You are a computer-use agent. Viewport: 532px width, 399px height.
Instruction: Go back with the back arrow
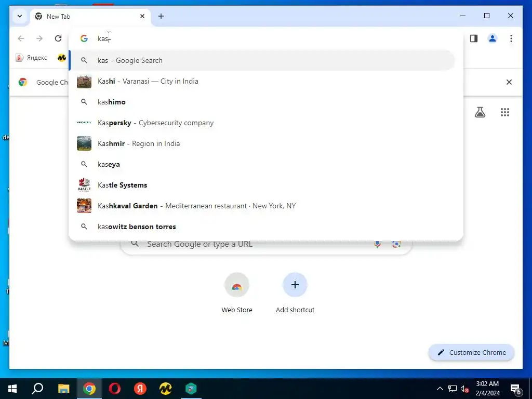tap(21, 38)
